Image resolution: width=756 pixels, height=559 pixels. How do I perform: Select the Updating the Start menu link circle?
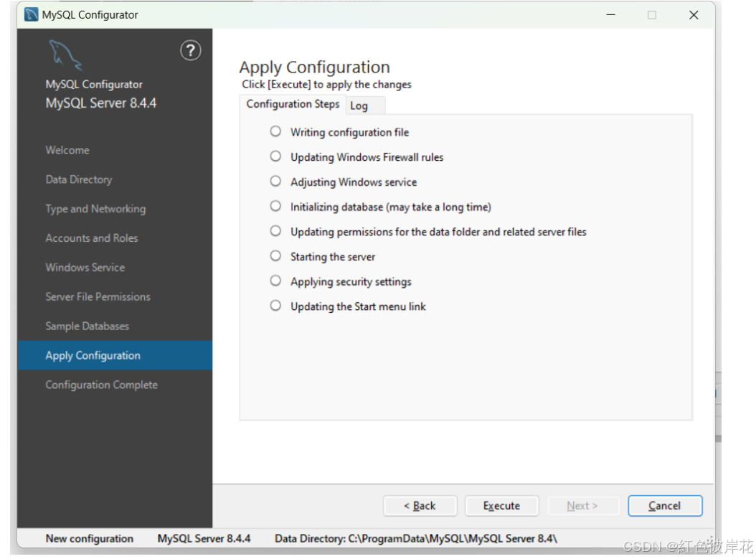click(275, 306)
